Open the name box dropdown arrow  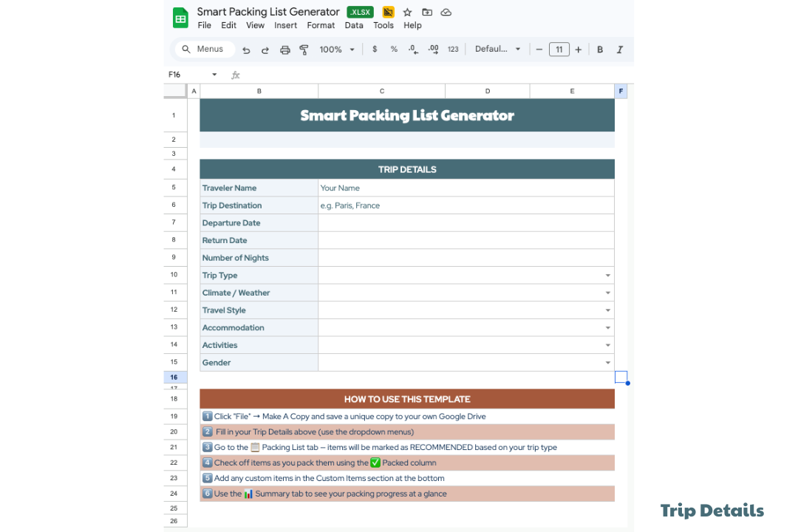[x=214, y=75]
